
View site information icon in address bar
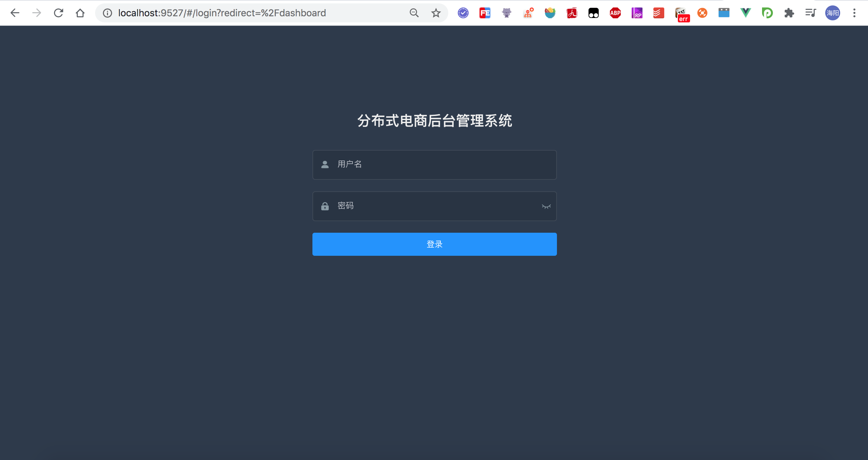[107, 13]
